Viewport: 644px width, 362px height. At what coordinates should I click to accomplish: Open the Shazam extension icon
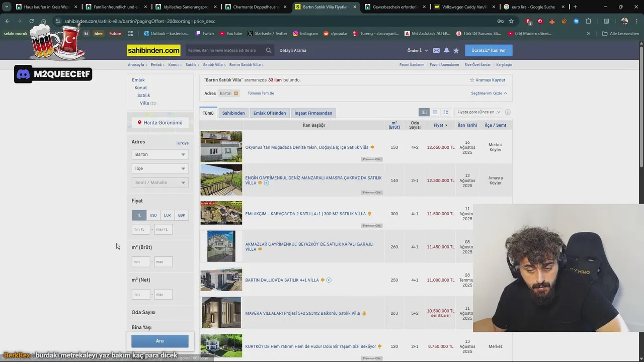pos(576,21)
